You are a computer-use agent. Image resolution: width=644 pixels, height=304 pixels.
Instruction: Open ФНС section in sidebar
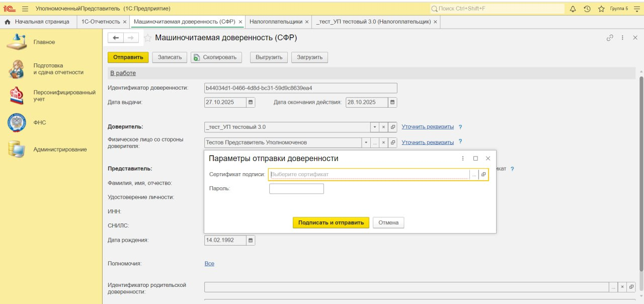40,122
